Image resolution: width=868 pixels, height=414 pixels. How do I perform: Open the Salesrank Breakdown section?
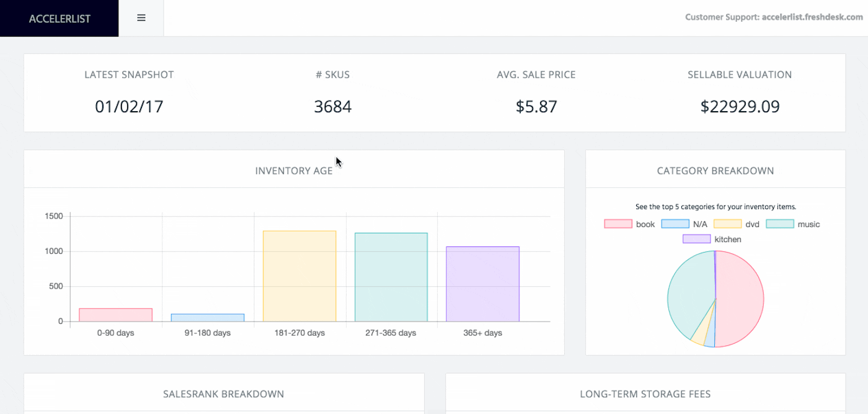coord(223,394)
